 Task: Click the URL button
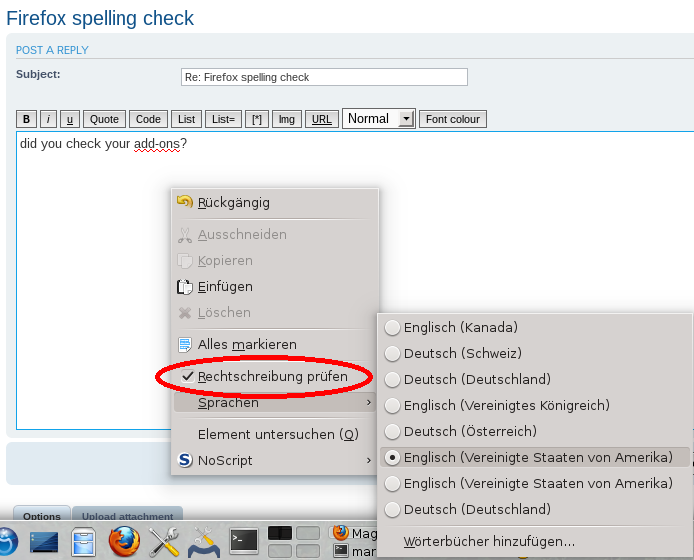tap(322, 119)
